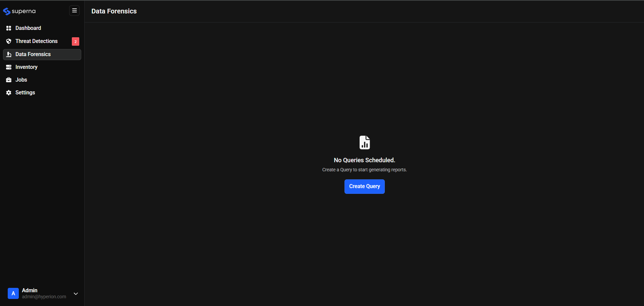Click the 'Create a Query to start generating reports' text
Image resolution: width=644 pixels, height=306 pixels.
point(365,170)
